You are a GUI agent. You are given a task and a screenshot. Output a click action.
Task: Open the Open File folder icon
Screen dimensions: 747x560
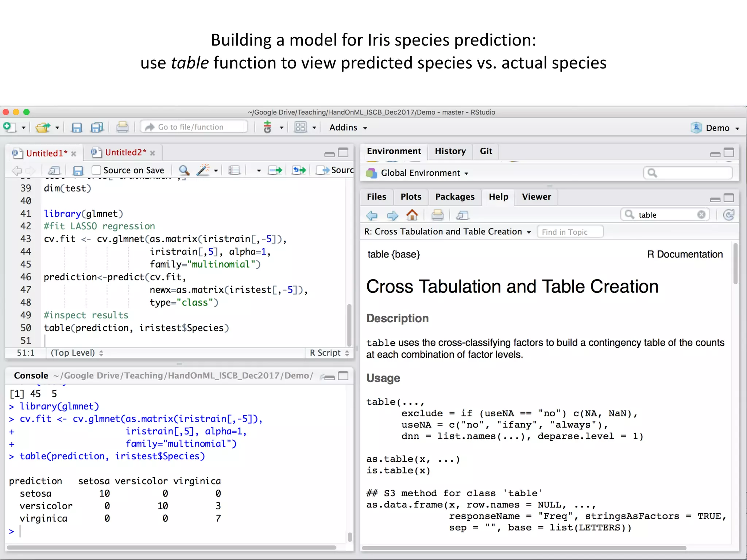click(x=43, y=127)
